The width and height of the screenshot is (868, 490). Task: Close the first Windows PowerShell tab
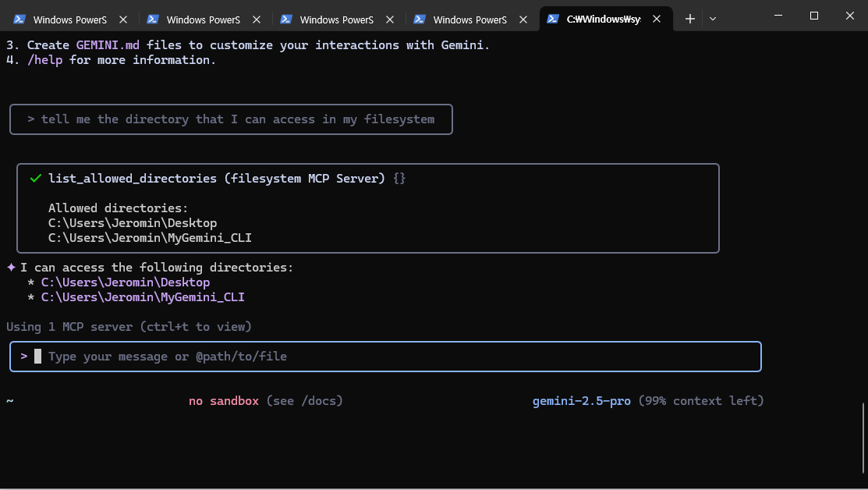[x=123, y=20]
